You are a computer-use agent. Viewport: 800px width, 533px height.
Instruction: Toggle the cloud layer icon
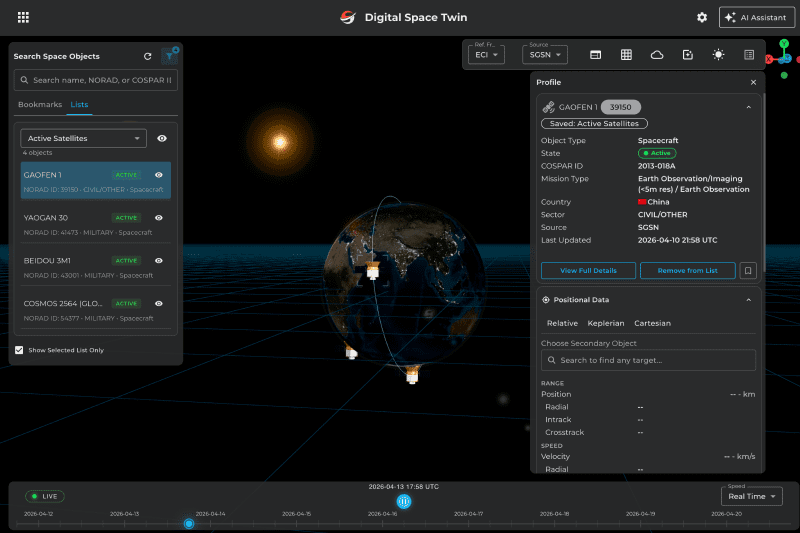tap(657, 55)
